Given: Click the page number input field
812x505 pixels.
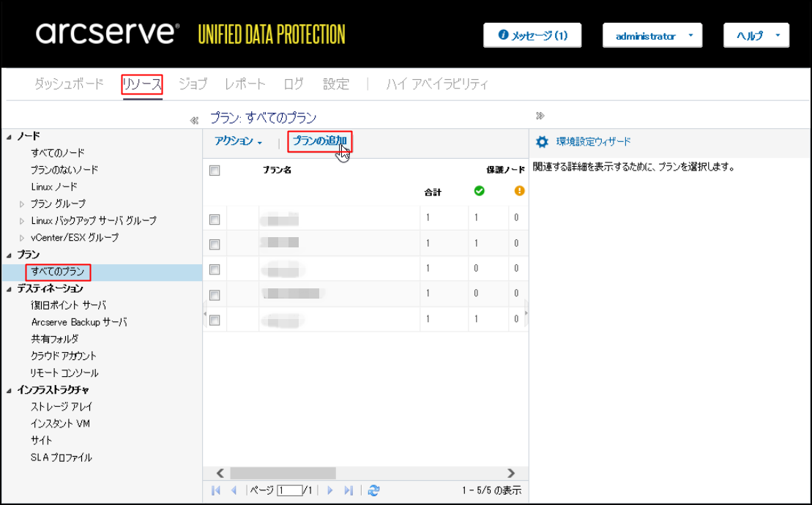Looking at the screenshot, I should [x=289, y=490].
